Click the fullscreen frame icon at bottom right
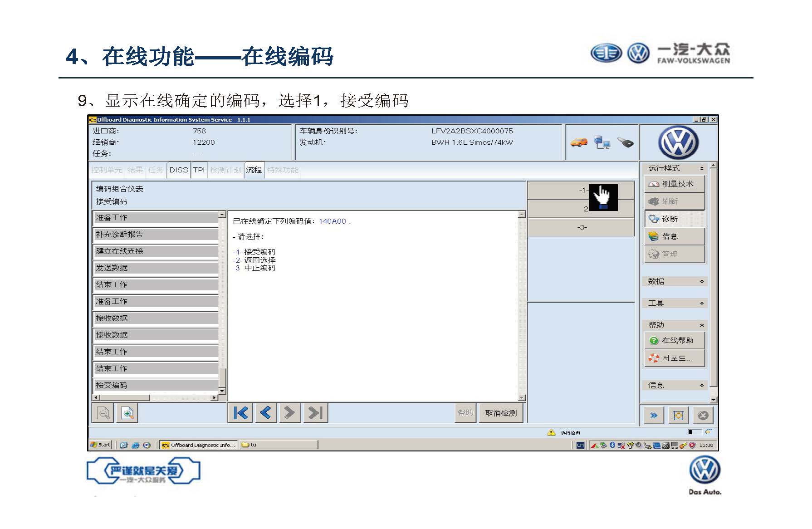This screenshot has width=812, height=529. (x=678, y=415)
